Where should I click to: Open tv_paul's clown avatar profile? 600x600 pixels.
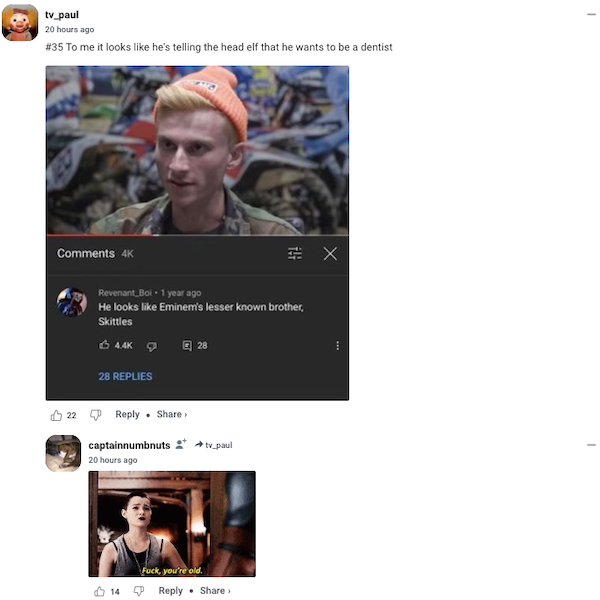[20, 23]
